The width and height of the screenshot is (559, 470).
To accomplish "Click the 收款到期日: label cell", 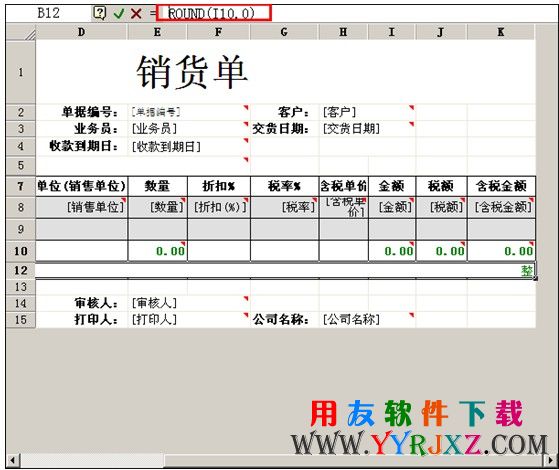I will coord(82,146).
